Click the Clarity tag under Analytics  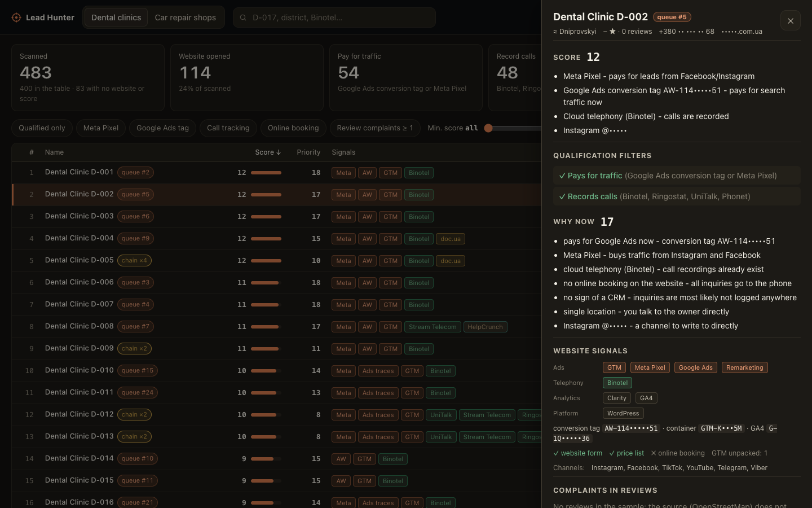(x=617, y=398)
